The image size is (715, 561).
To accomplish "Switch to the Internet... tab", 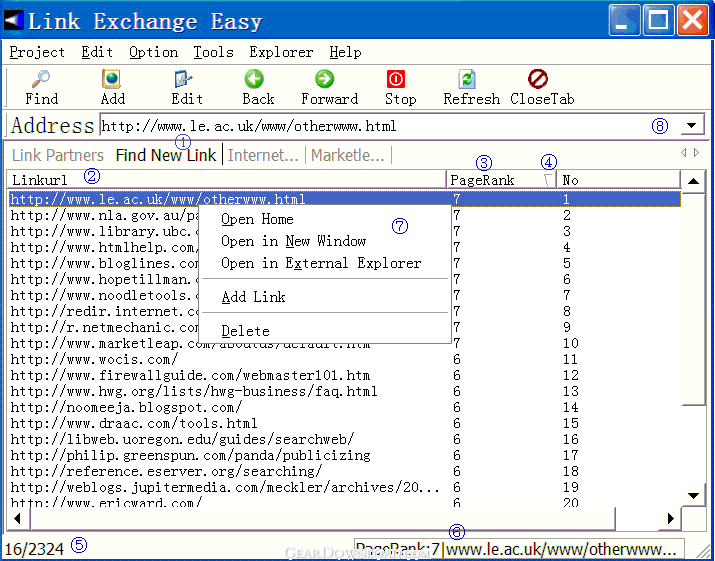I will tap(263, 155).
